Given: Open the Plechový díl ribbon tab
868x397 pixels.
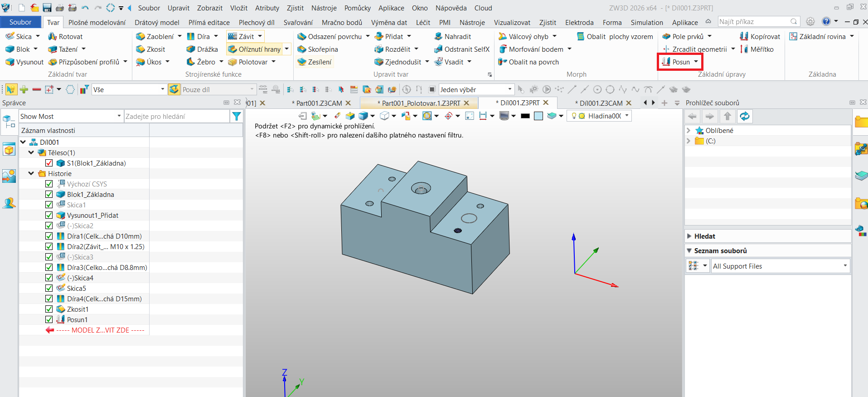Looking at the screenshot, I should (x=257, y=22).
